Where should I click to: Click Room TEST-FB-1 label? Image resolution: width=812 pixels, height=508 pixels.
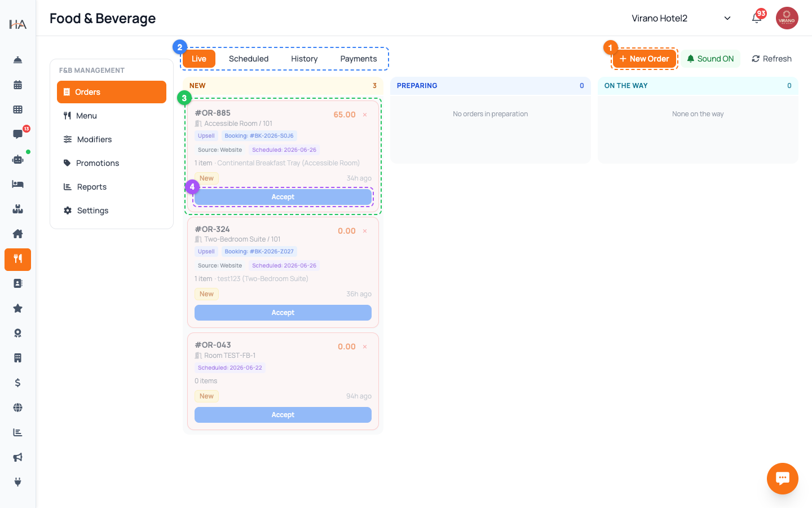pos(230,356)
